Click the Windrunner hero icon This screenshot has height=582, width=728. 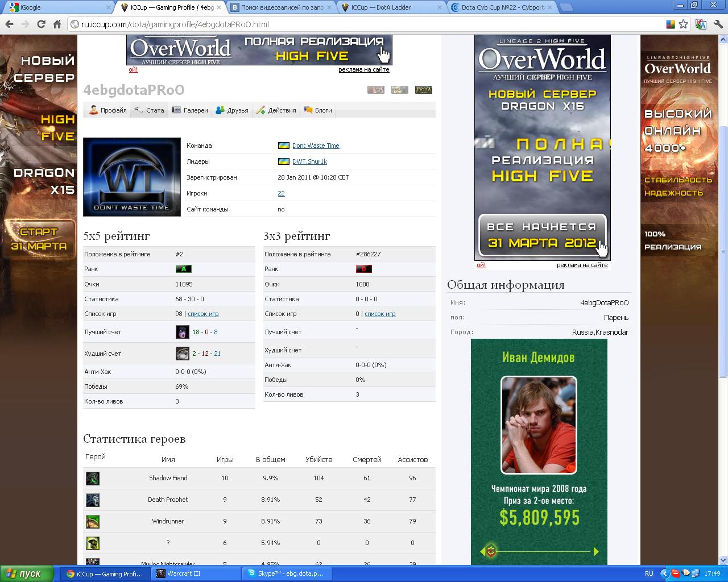pos(93,521)
